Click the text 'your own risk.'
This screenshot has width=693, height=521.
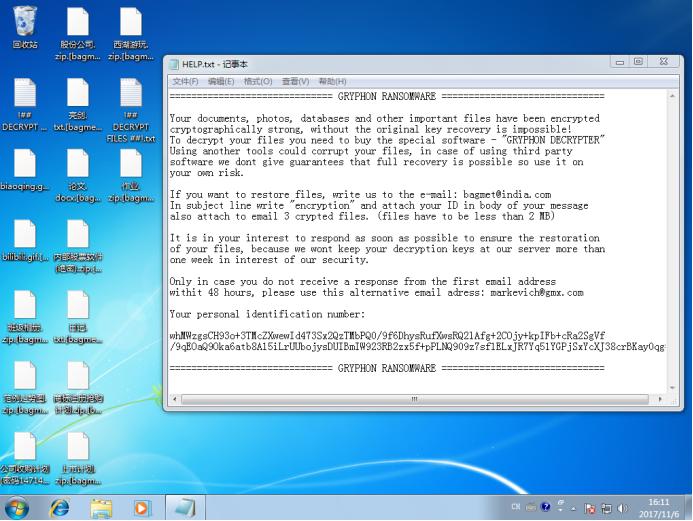pos(206,173)
